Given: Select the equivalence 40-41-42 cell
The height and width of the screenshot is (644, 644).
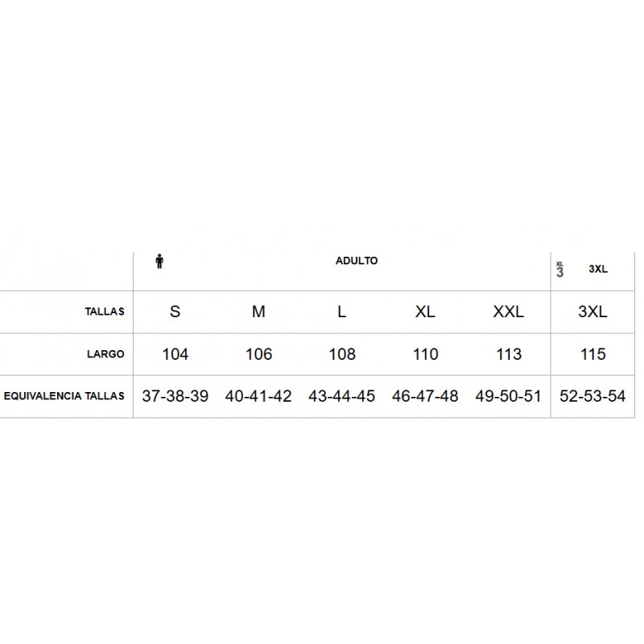Looking at the screenshot, I should point(258,396).
